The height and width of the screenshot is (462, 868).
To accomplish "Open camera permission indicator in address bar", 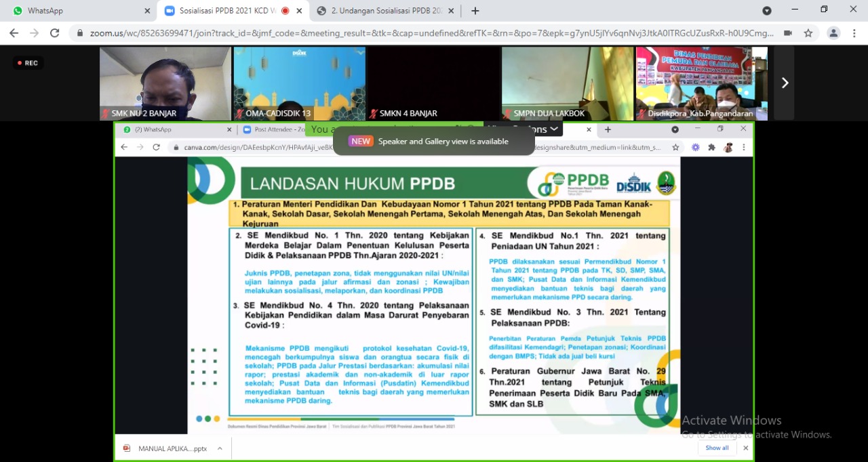I will point(787,33).
